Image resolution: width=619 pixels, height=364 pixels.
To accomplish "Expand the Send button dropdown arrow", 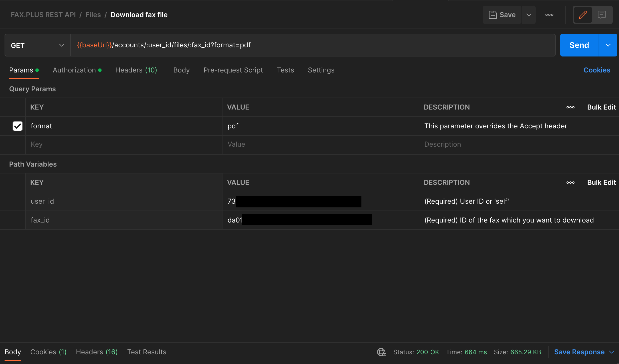I will [608, 45].
